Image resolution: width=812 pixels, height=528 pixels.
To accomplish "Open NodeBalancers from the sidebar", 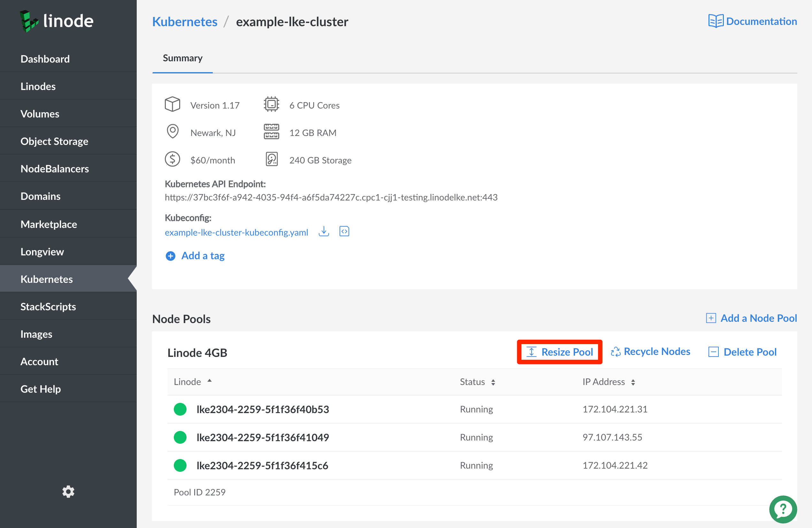I will coord(55,169).
